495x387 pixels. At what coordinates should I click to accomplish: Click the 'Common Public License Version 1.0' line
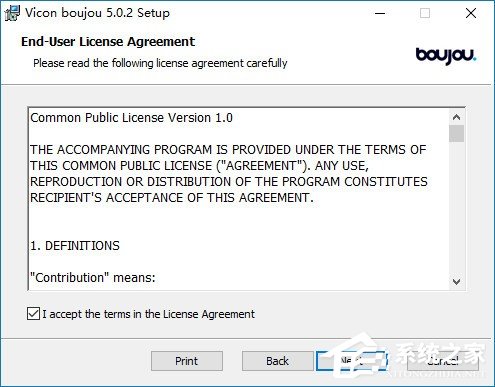131,118
